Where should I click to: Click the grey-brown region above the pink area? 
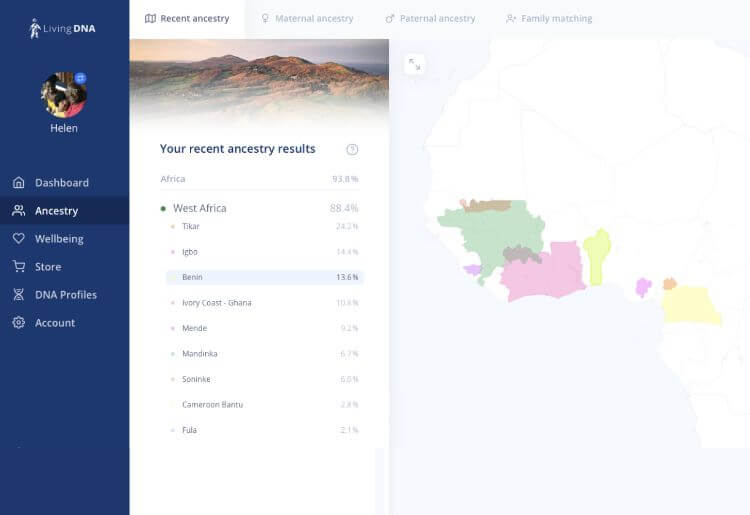(520, 254)
